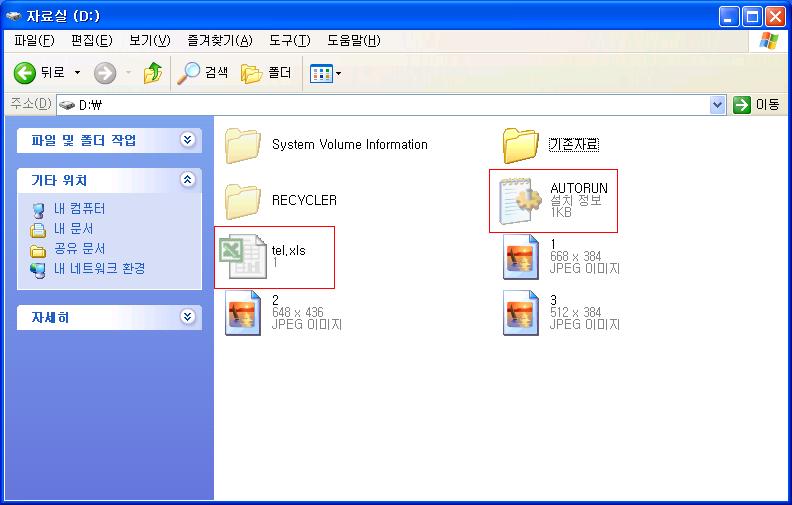
Task: Click the tel.xls file name
Action: click(288, 250)
